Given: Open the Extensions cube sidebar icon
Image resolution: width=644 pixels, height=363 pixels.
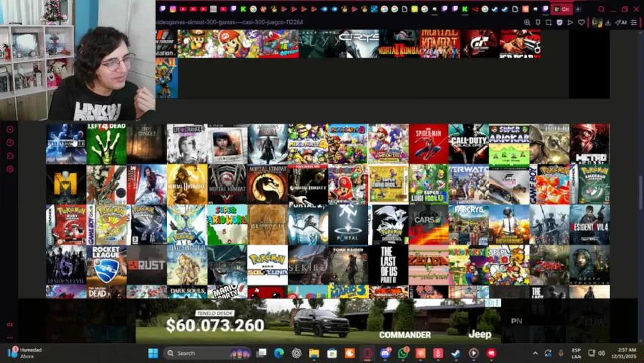Looking at the screenshot, I should click(x=10, y=156).
